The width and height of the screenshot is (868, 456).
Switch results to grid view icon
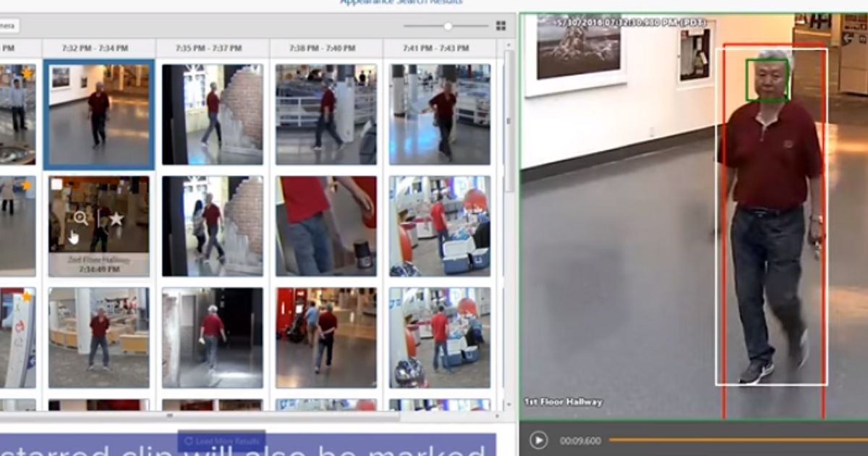(x=501, y=26)
